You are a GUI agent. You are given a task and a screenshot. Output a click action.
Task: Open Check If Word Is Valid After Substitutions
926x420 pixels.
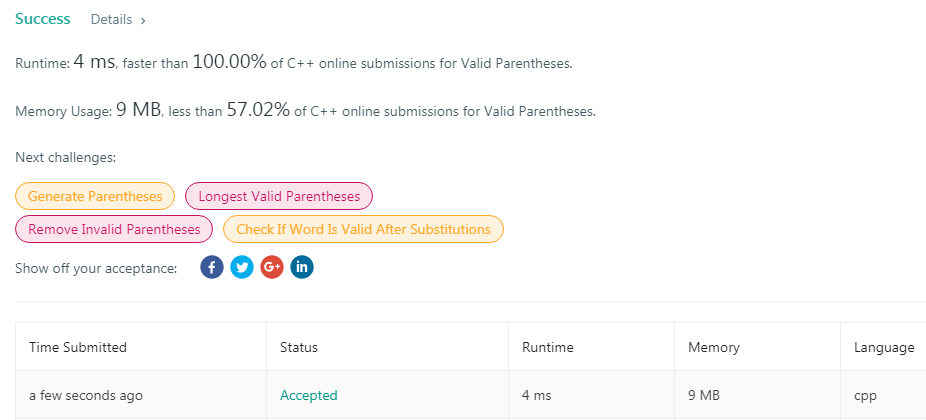pos(363,229)
